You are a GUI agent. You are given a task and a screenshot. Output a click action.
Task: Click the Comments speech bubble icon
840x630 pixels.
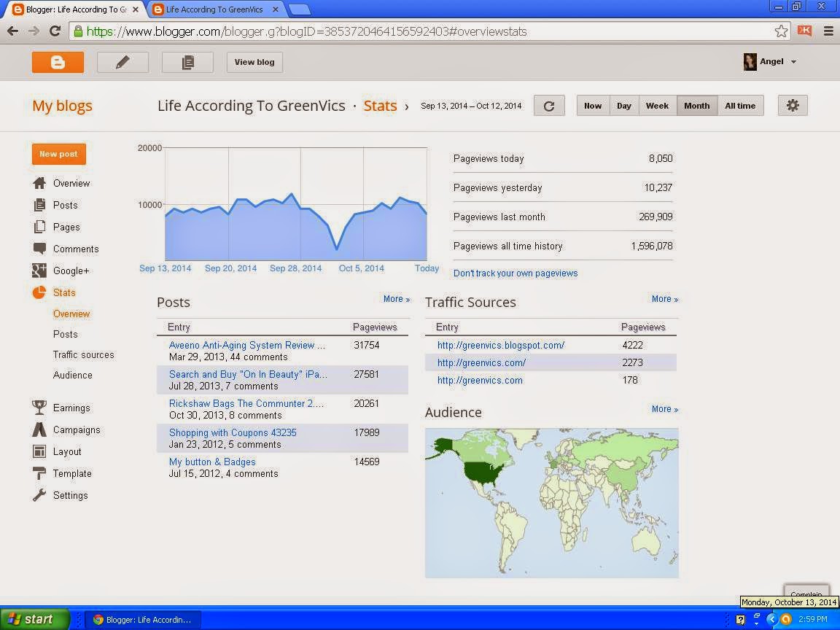39,249
